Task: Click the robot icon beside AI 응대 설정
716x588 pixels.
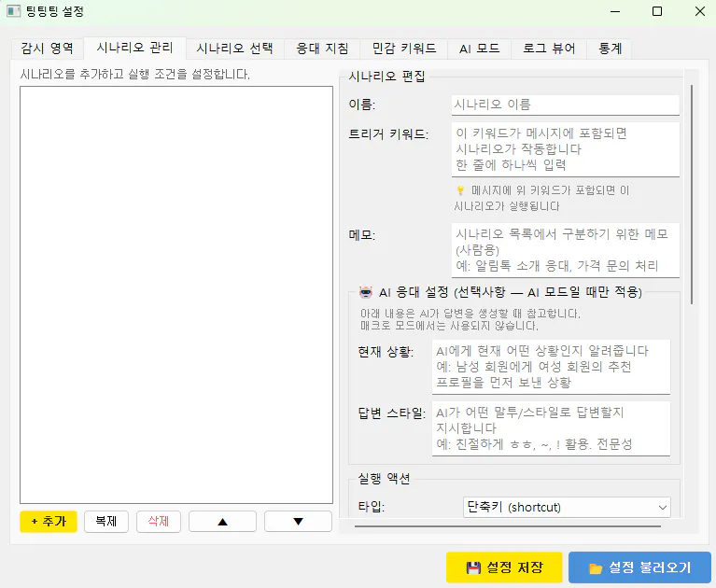Action: (x=366, y=292)
